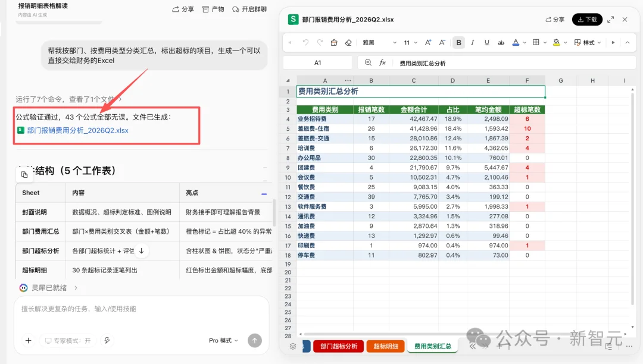Clear formatting with the eraser icon
Viewport: 643px width, 364px height.
348,43
